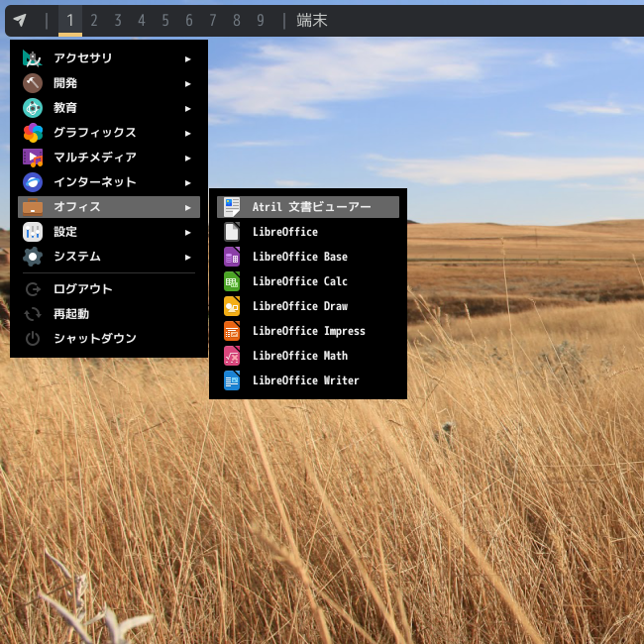Click the グラフィックス colorful icon

(33, 133)
